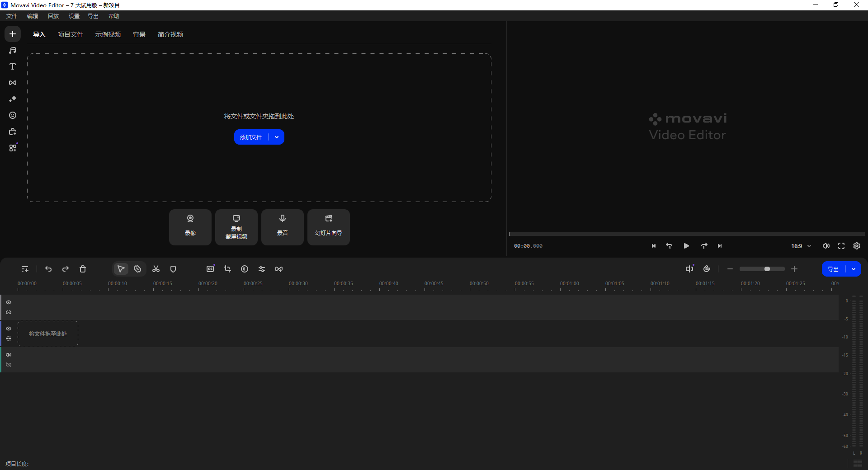Toggle full screen preview
Screen dimensions: 868x470
coord(841,246)
